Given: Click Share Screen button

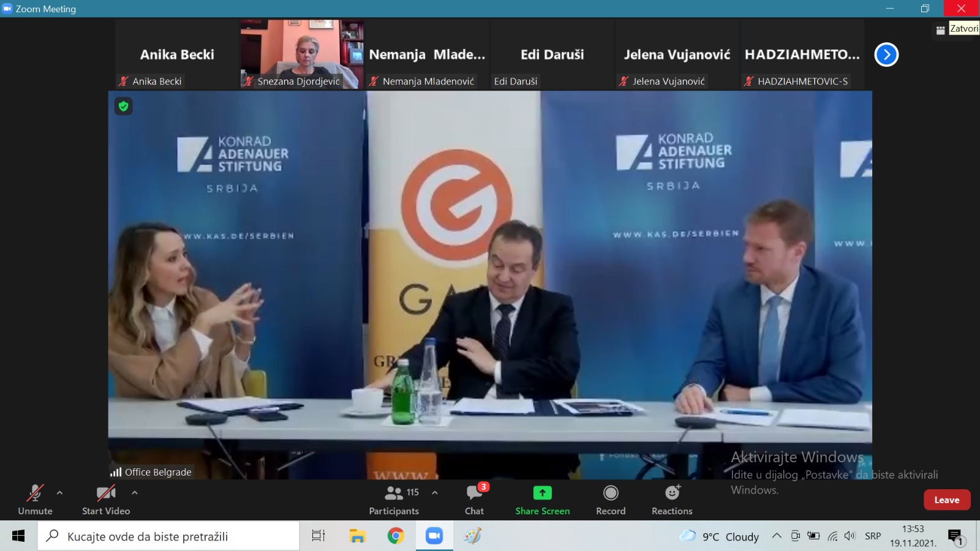Looking at the screenshot, I should click(x=542, y=500).
